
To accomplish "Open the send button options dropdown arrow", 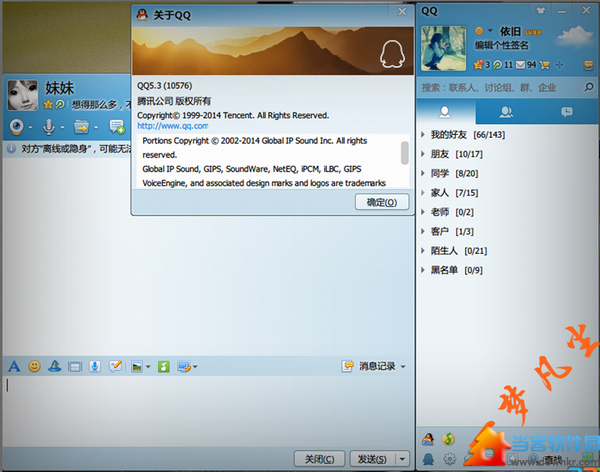I will click(402, 459).
